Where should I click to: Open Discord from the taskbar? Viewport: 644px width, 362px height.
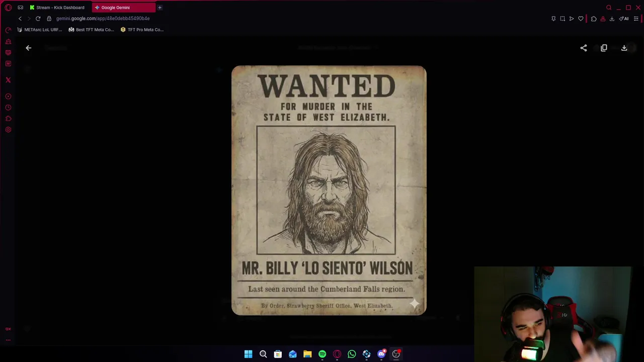(381, 354)
